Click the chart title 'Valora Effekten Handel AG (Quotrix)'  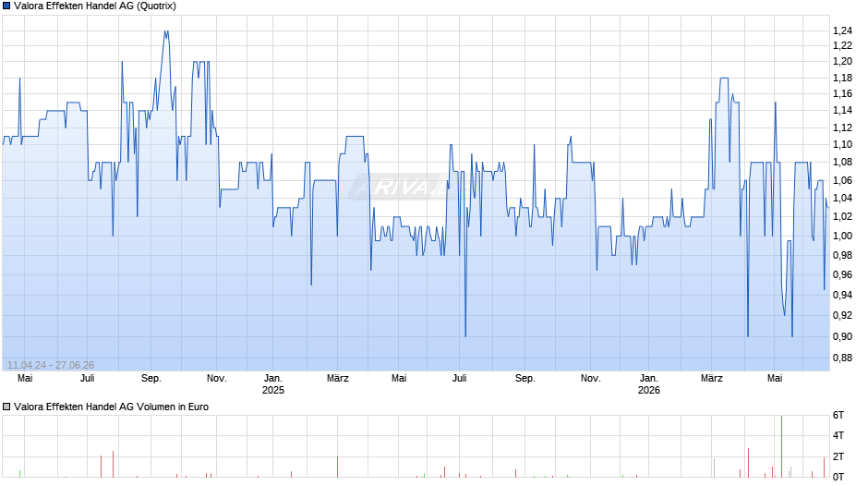(x=95, y=6)
